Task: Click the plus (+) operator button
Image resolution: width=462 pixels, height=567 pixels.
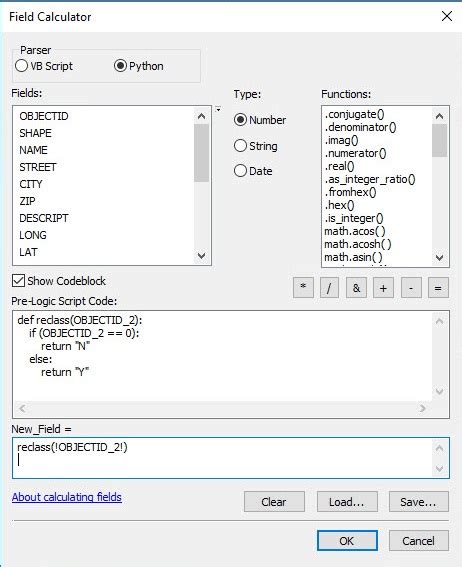Action: pos(383,288)
